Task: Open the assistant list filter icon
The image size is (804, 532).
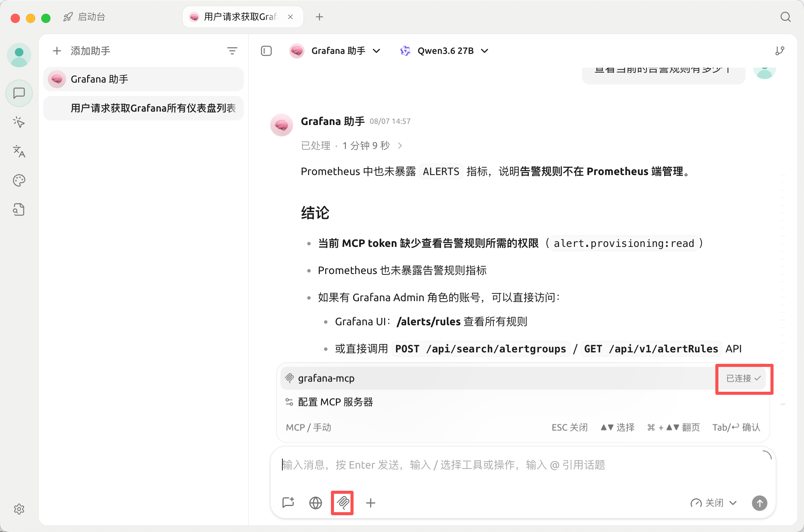Action: (x=232, y=51)
